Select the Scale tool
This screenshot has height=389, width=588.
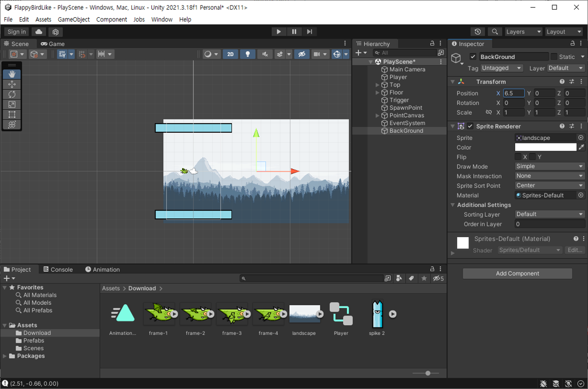coord(12,105)
